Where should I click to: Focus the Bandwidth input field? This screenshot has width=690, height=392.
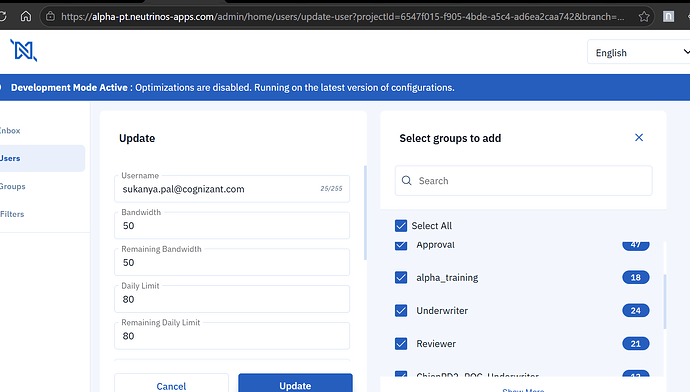232,226
